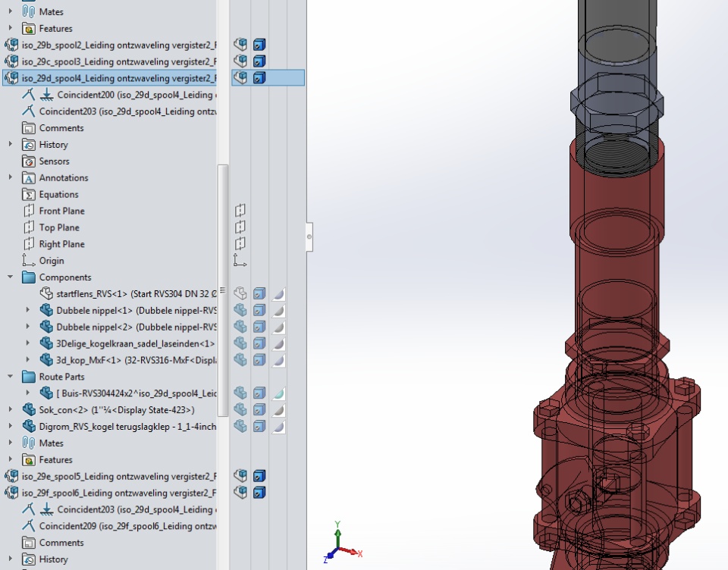Expand the Sok_con<2> component
The height and width of the screenshot is (570, 728).
pyautogui.click(x=10, y=410)
